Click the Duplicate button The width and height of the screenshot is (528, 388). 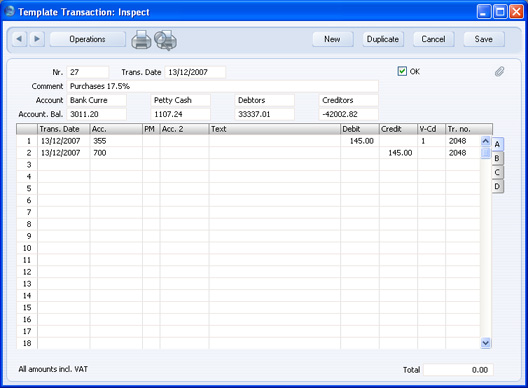point(383,39)
